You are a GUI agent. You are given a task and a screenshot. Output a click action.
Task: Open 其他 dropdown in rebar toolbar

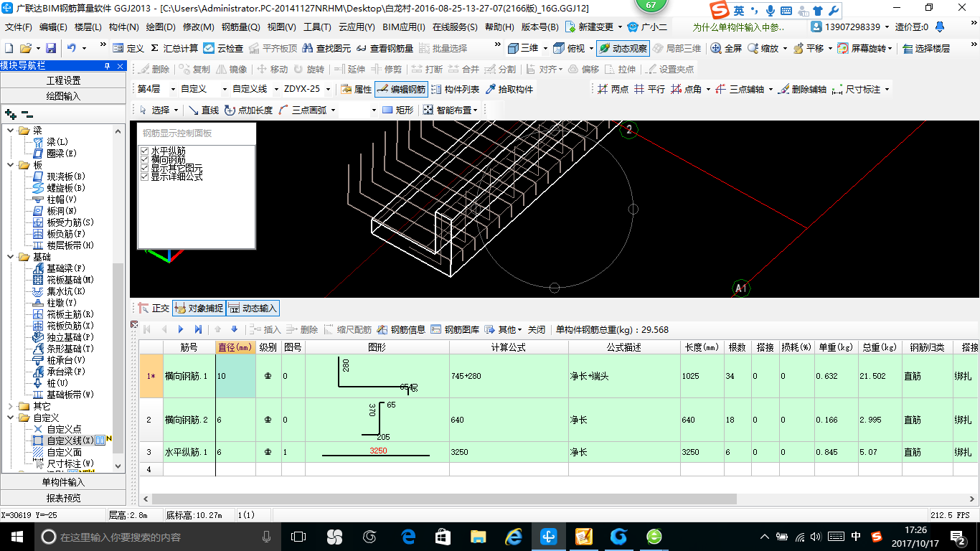503,329
